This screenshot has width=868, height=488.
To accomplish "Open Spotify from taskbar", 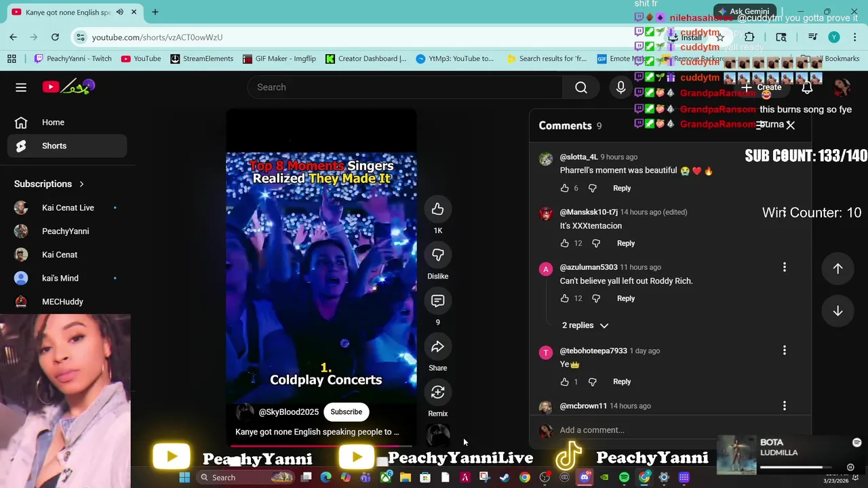I will tap(624, 478).
